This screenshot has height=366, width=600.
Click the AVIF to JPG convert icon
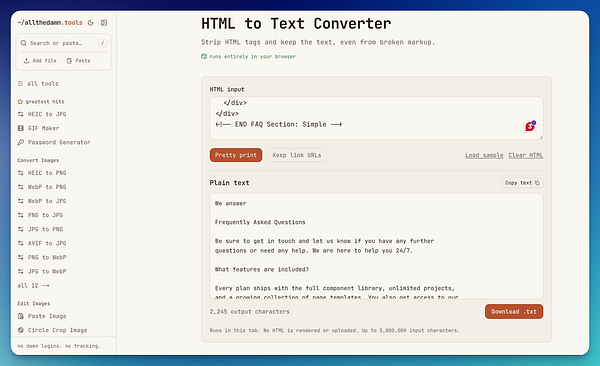click(x=21, y=243)
